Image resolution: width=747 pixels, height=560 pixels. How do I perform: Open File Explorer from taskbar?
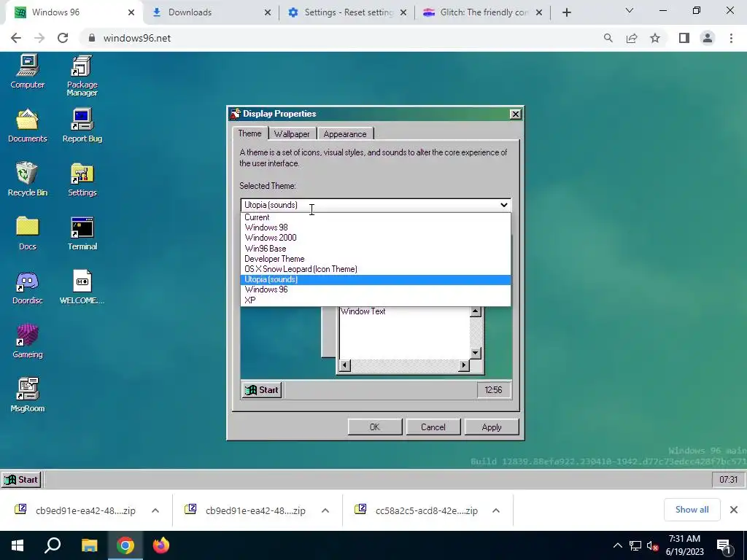89,545
